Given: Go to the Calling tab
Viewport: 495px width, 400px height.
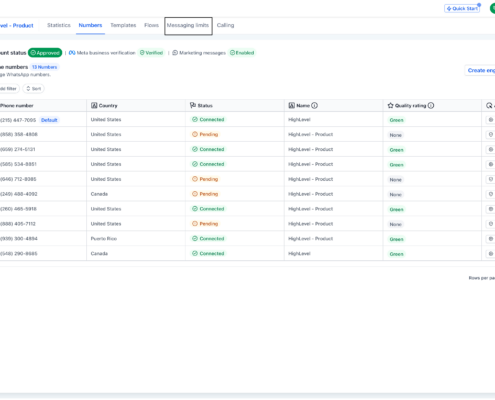Looking at the screenshot, I should click(x=225, y=25).
